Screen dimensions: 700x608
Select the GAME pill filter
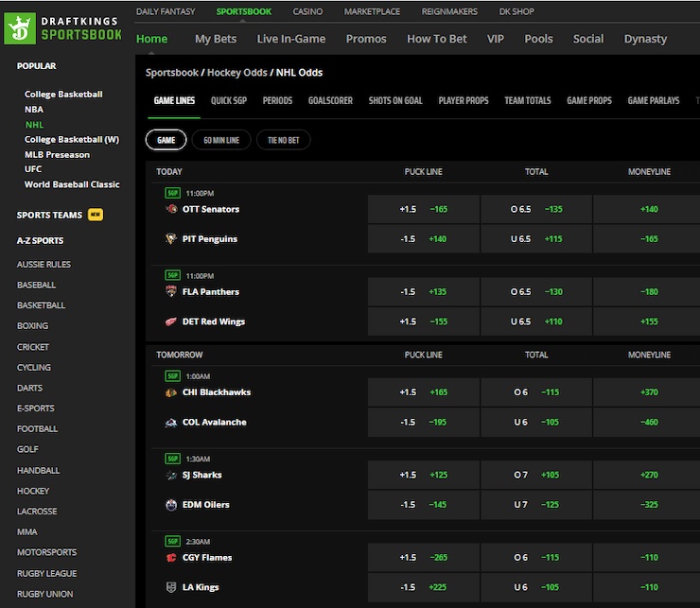tap(166, 140)
